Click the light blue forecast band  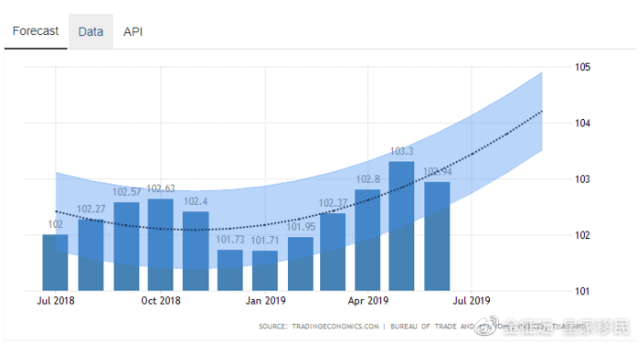[513, 124]
